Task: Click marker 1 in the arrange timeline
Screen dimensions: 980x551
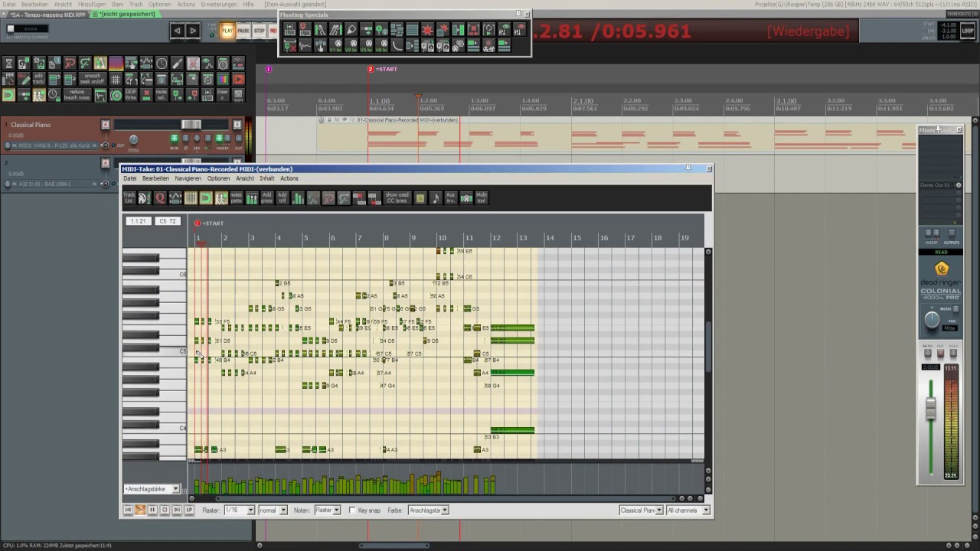Action: click(269, 69)
